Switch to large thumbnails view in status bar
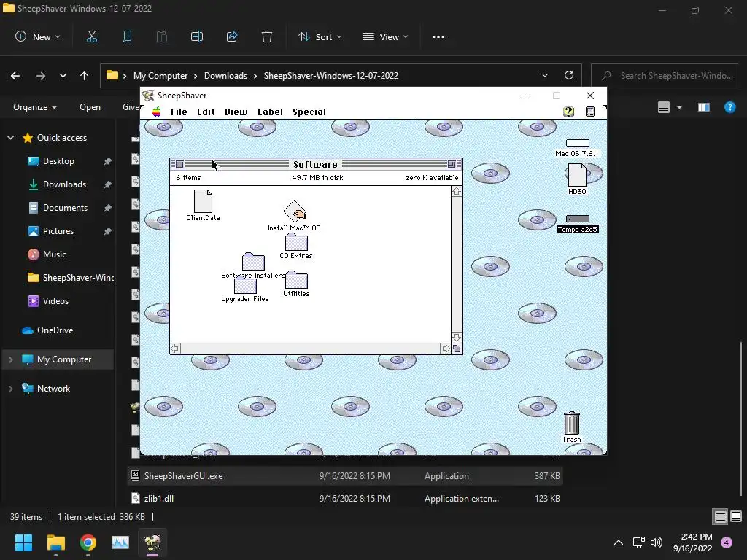 (736, 517)
